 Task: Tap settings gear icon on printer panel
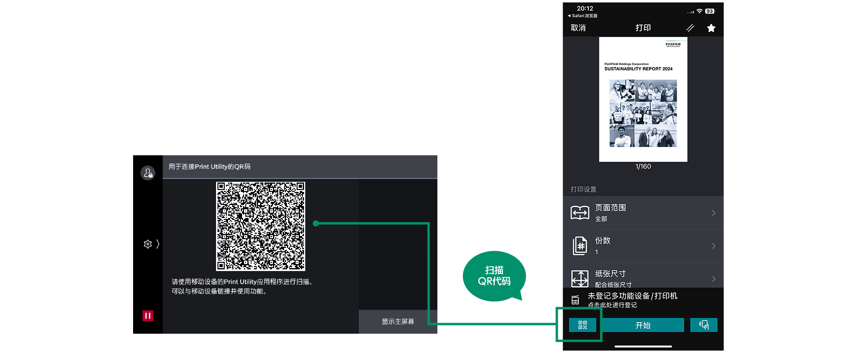pyautogui.click(x=148, y=244)
